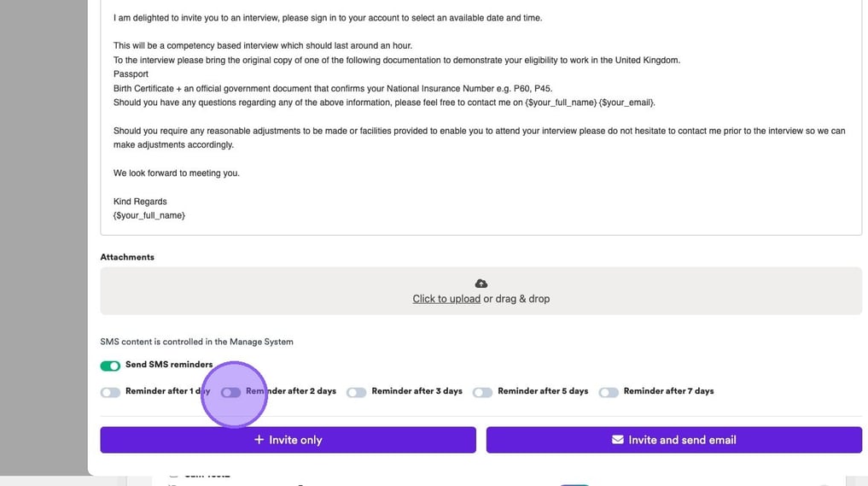Click the Attachments section heading
Image resolution: width=868 pixels, height=486 pixels.
[x=127, y=257]
